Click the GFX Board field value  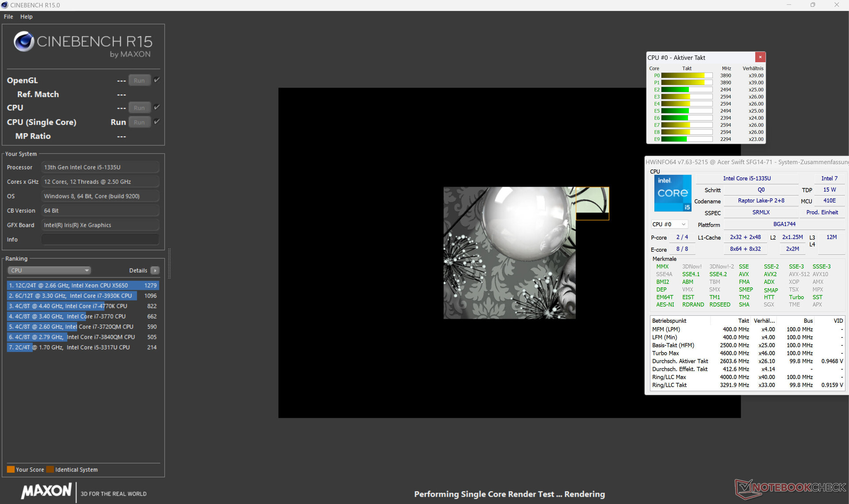[x=100, y=225]
